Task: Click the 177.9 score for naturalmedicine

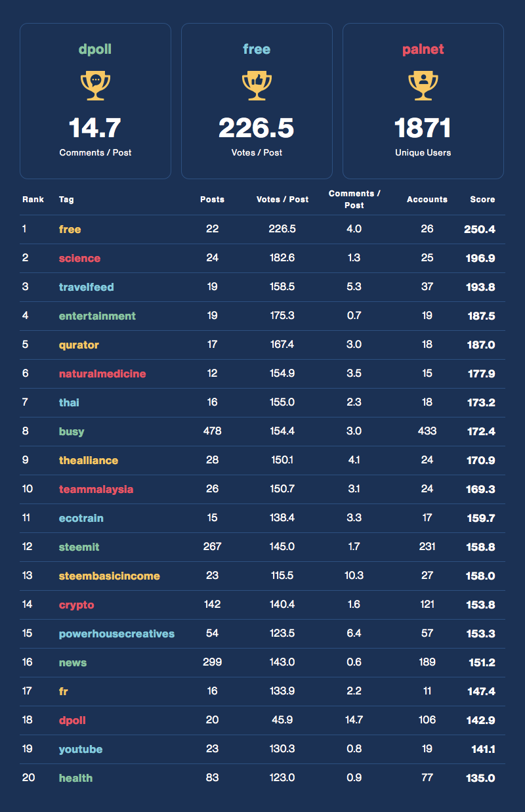Action: pos(480,374)
